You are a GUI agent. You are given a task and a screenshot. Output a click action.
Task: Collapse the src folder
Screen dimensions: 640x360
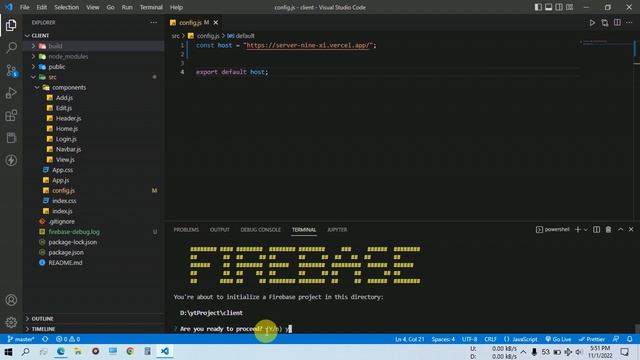tap(94, 77)
